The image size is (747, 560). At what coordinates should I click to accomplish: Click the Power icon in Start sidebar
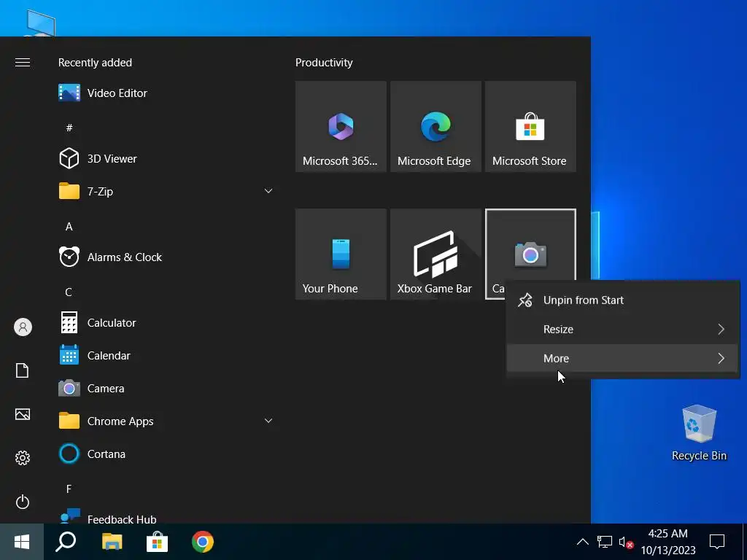23,502
